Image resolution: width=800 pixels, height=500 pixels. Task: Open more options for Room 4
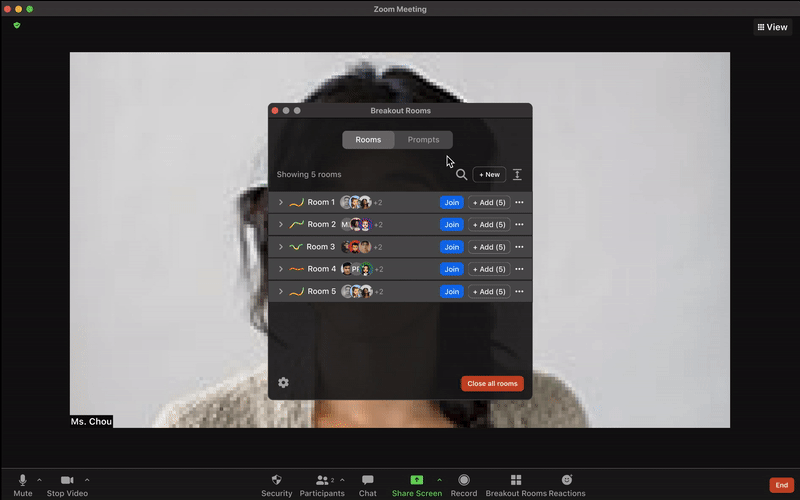[x=519, y=269]
